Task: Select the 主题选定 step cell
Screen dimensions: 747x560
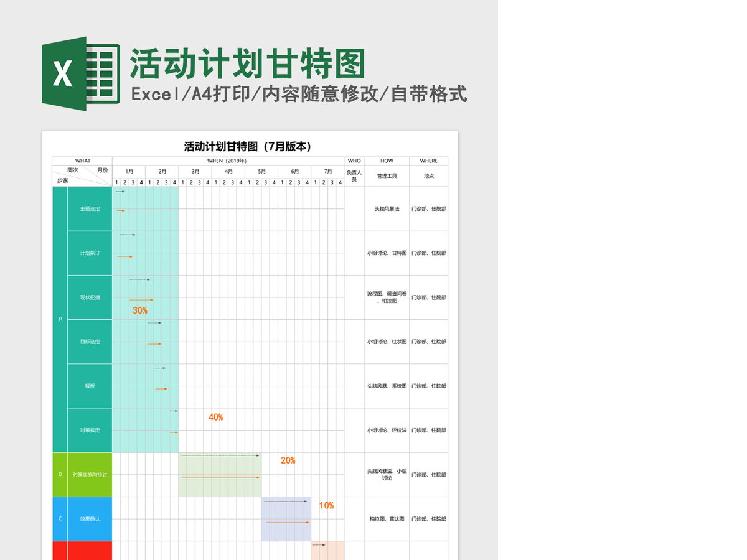Action: (x=90, y=209)
